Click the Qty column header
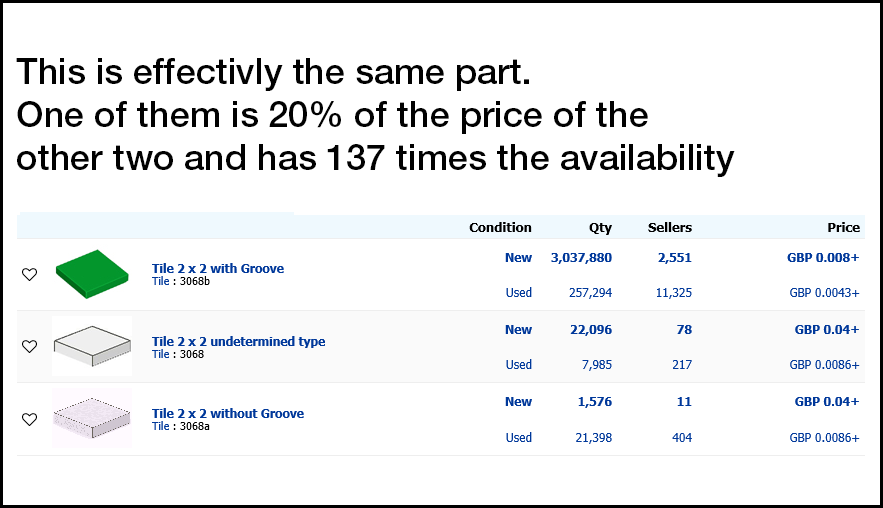This screenshot has width=883, height=508. coord(600,228)
